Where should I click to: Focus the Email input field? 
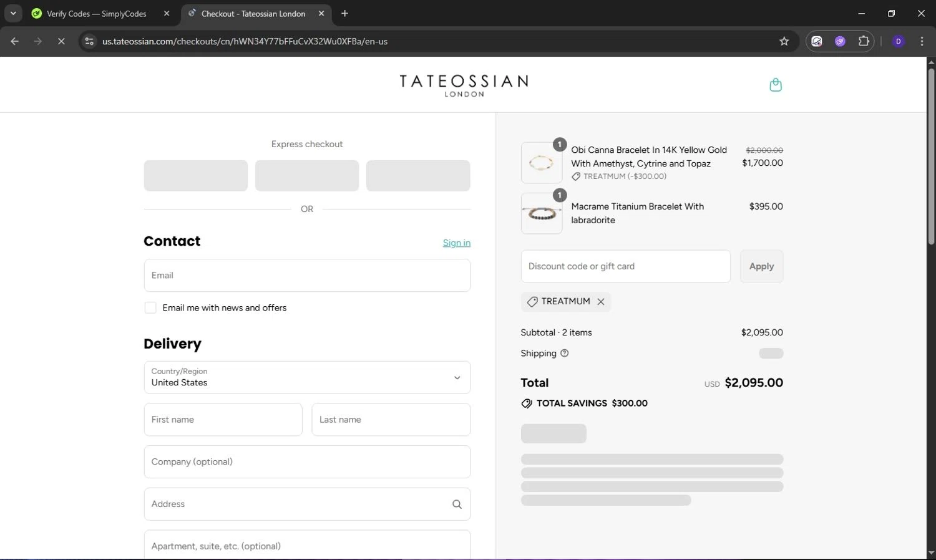(x=307, y=275)
